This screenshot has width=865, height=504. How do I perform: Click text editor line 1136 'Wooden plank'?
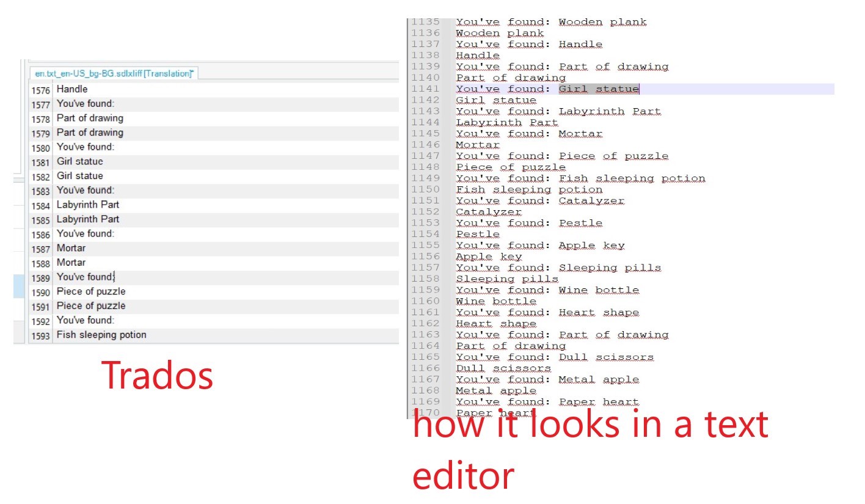(x=500, y=33)
